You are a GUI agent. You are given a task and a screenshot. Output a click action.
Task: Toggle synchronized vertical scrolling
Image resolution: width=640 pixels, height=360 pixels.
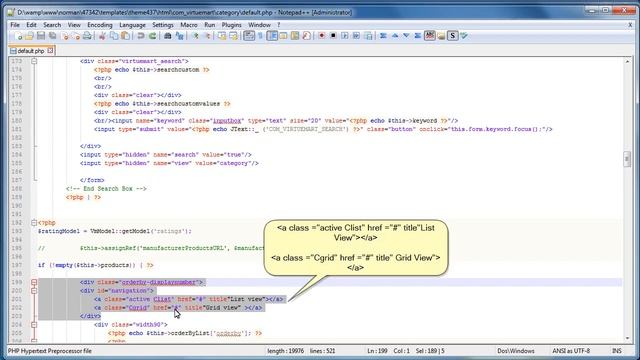[222, 36]
